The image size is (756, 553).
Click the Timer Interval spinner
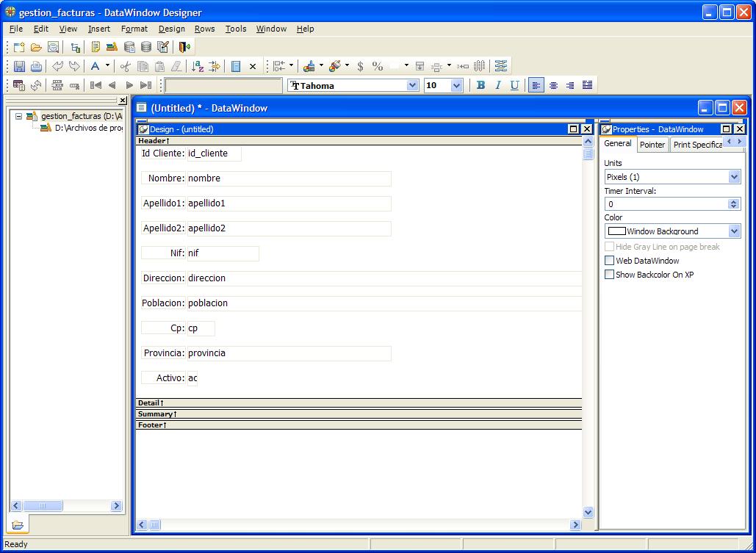pos(733,204)
